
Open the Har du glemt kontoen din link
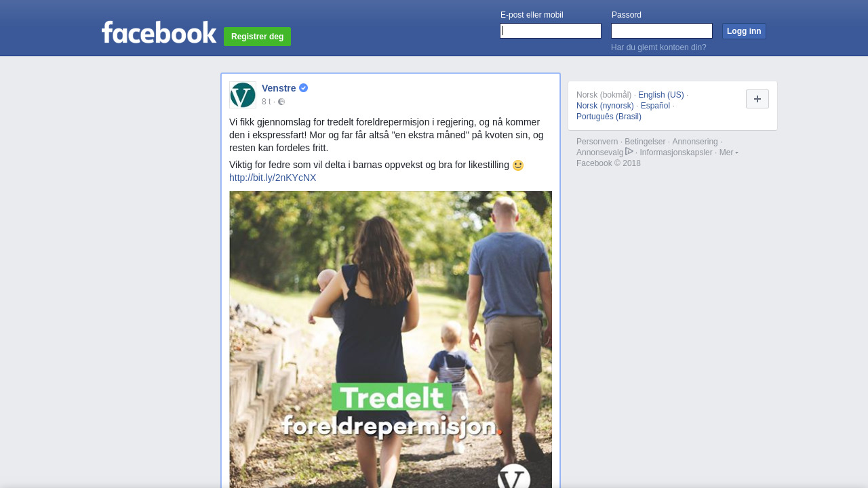point(658,47)
